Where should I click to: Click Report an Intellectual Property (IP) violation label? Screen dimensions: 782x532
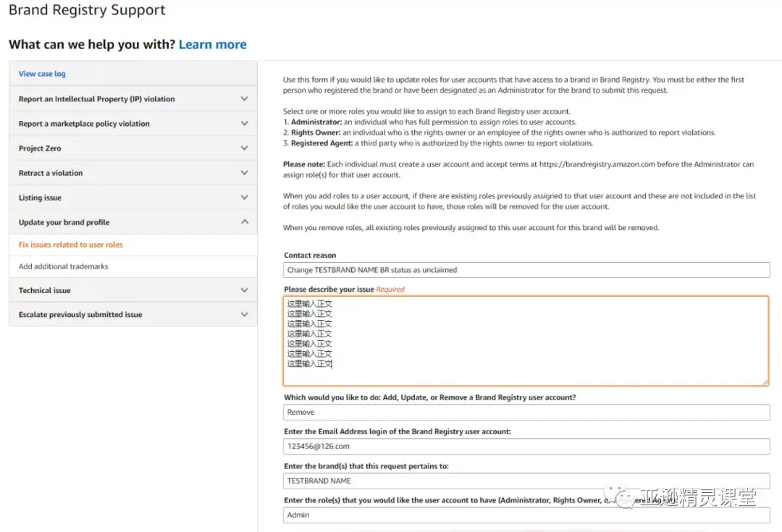click(x=97, y=99)
